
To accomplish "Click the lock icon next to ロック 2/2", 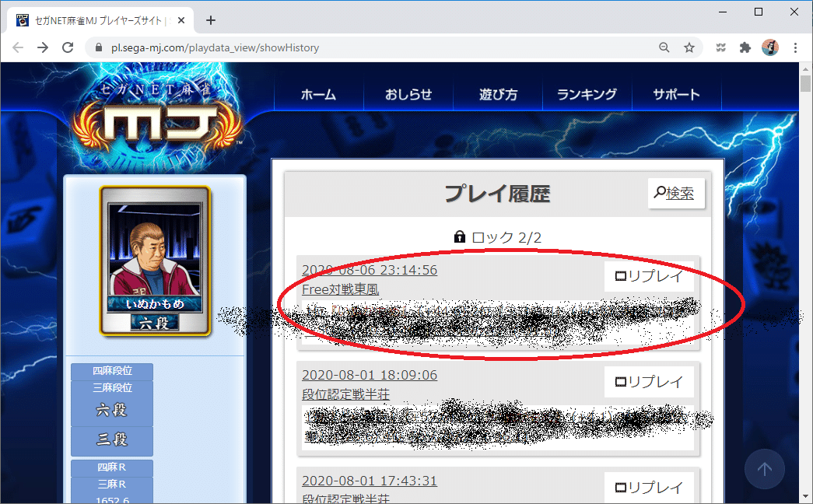I will [x=459, y=237].
